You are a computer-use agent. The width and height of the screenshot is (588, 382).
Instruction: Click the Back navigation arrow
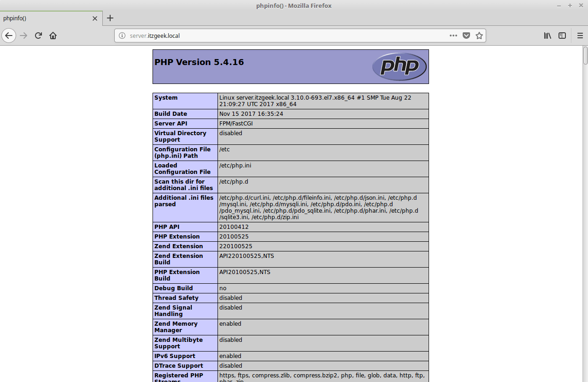(x=9, y=36)
